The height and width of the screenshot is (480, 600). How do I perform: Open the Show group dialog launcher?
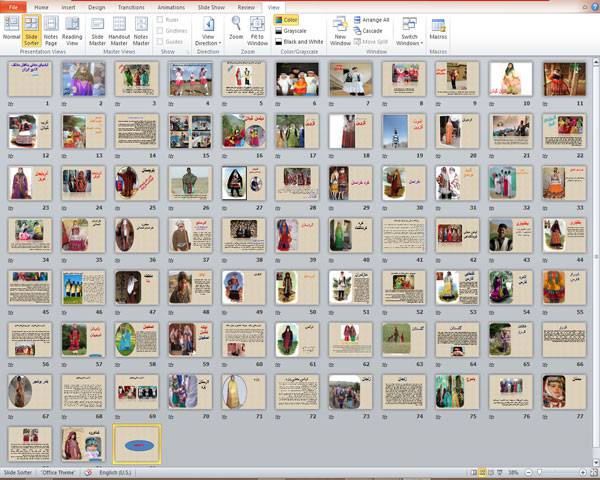(188, 52)
